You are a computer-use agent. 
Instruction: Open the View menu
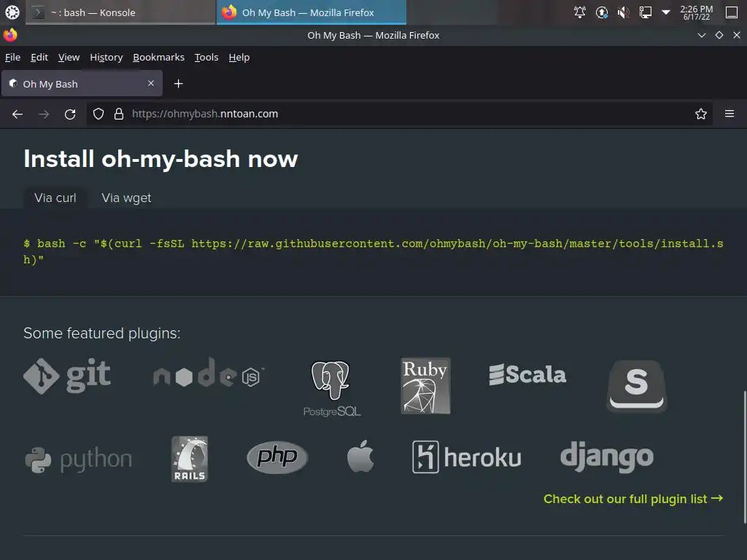(x=69, y=57)
